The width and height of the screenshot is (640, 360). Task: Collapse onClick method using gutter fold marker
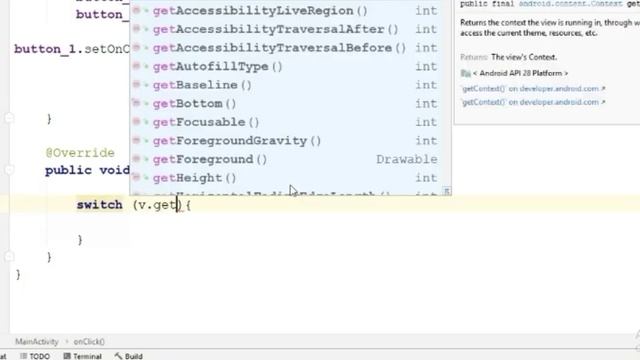coord(9,169)
